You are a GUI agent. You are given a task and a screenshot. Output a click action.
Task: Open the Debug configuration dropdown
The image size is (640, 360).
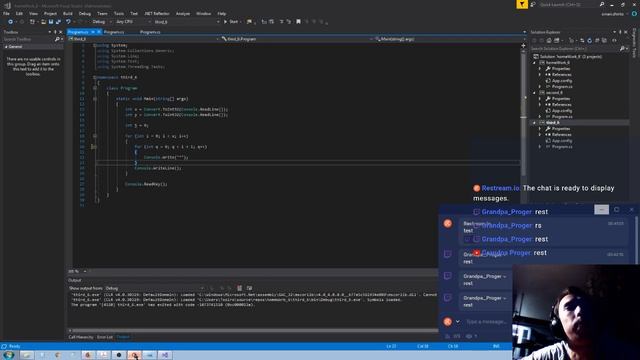pos(102,22)
